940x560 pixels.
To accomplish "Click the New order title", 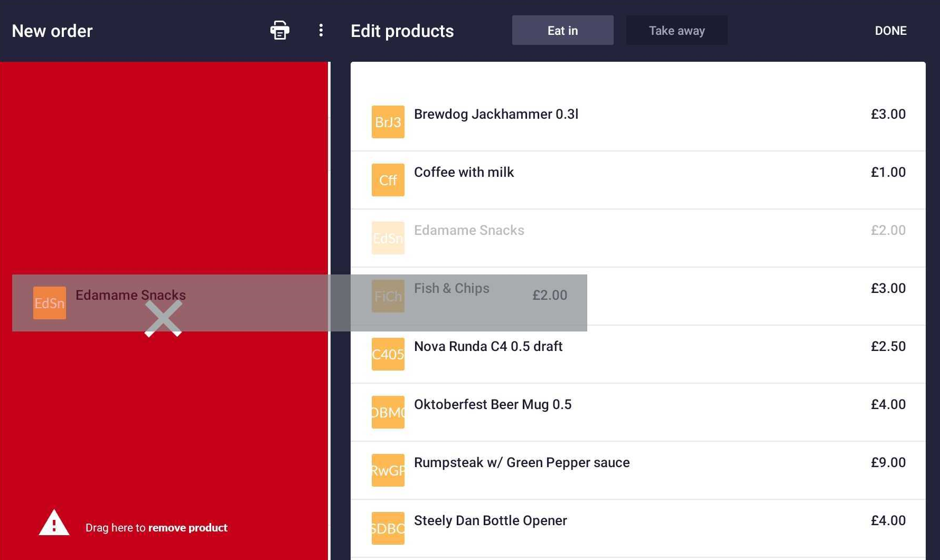I will pos(52,31).
